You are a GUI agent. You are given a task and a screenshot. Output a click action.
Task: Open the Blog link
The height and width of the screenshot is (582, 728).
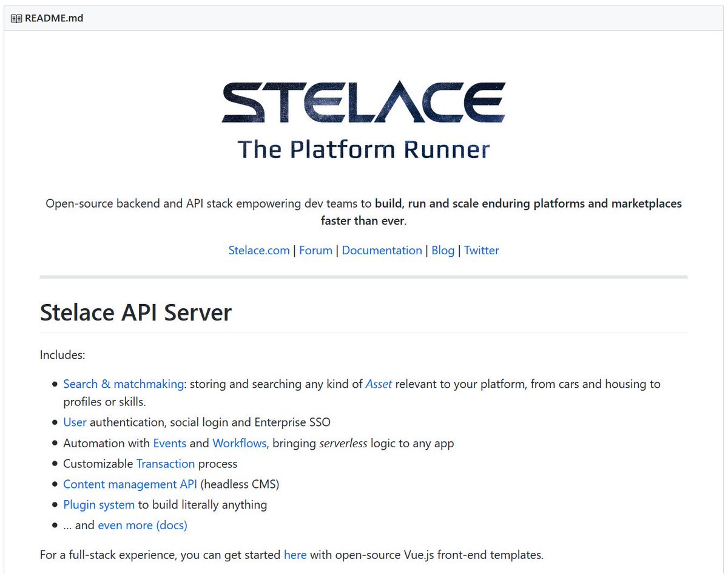tap(443, 250)
